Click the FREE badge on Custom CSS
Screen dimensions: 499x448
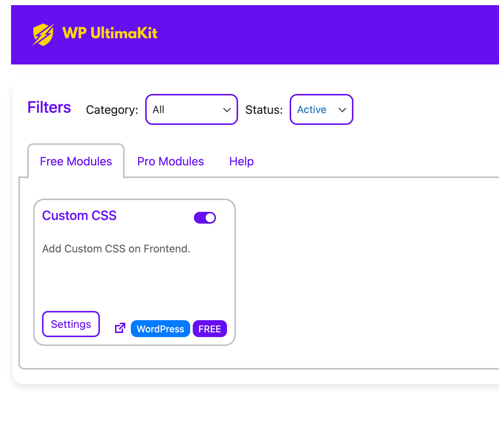[210, 329]
